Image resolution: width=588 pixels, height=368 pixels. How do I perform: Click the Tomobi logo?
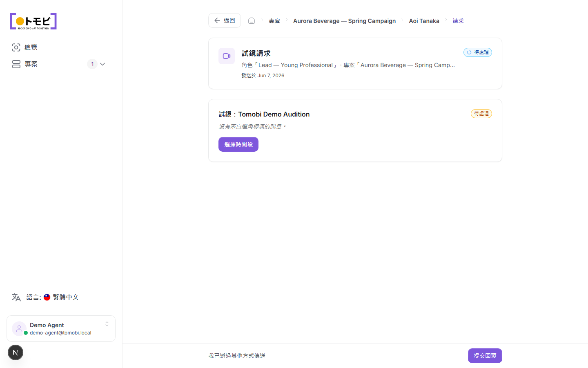[33, 21]
